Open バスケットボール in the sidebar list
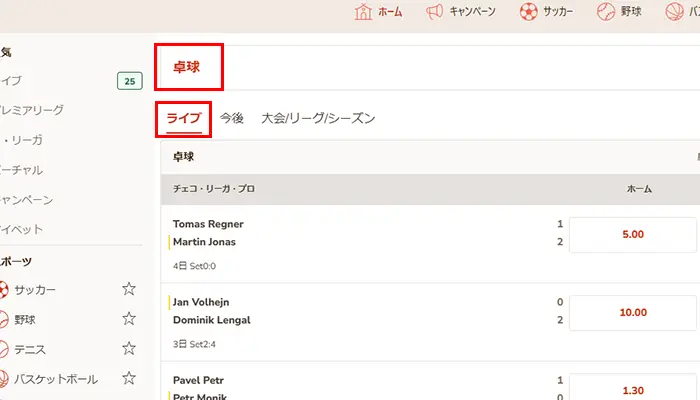Screen dimensions: 700x400 56,379
